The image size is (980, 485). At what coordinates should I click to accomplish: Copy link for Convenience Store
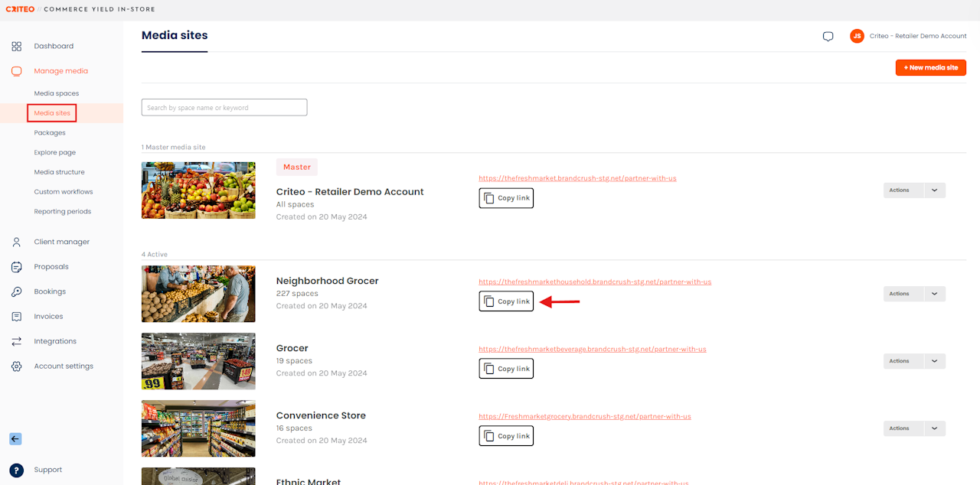click(x=506, y=436)
